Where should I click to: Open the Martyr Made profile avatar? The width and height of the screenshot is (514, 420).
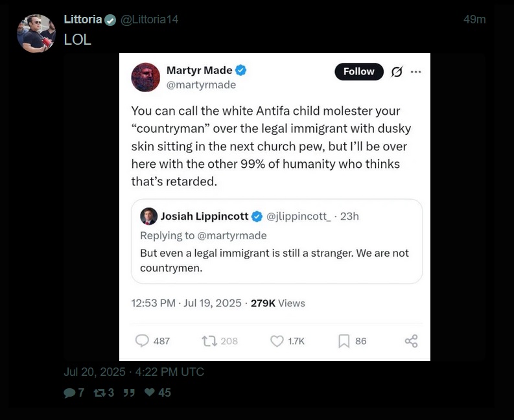click(146, 78)
